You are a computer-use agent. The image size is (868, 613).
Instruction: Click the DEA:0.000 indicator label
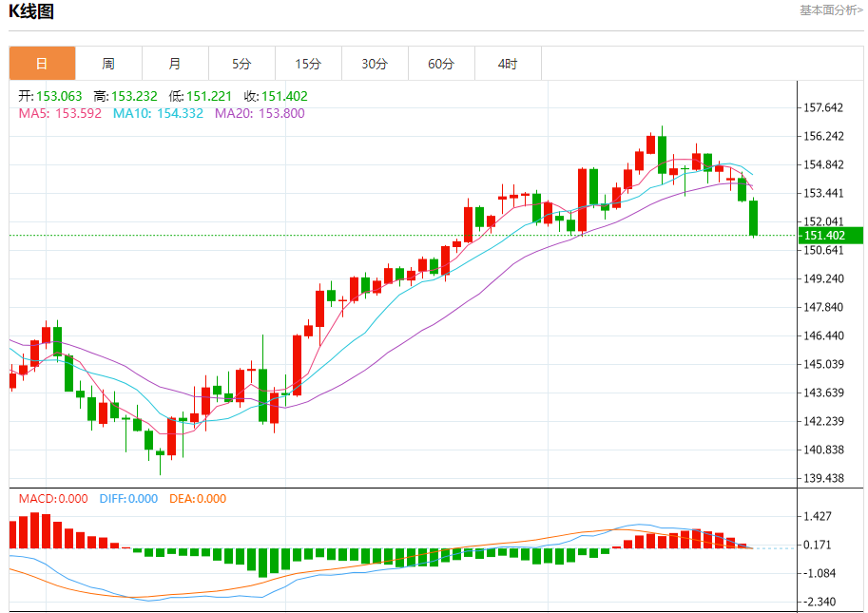coord(198,498)
